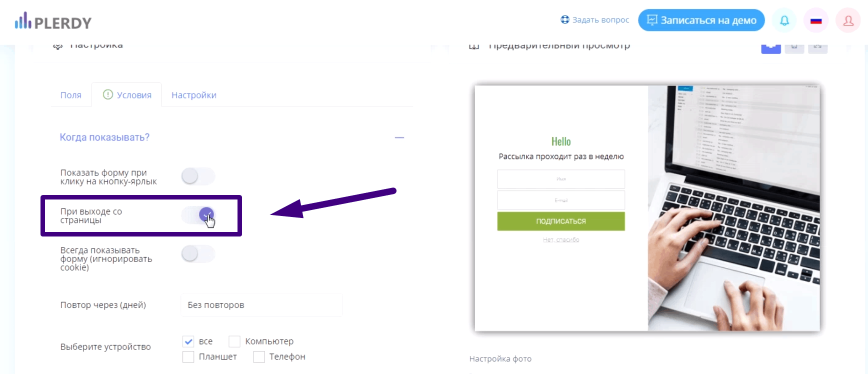Click the info icon on Условия tab
868x374 pixels.
point(107,94)
